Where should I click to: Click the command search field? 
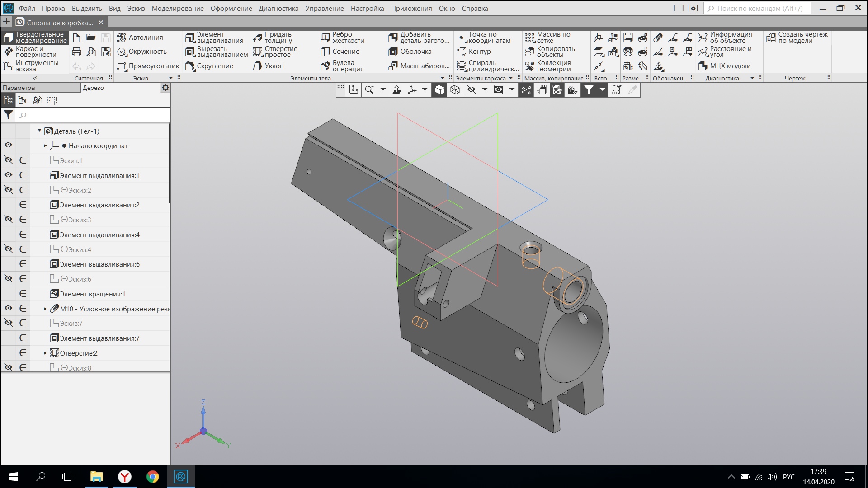tap(759, 8)
